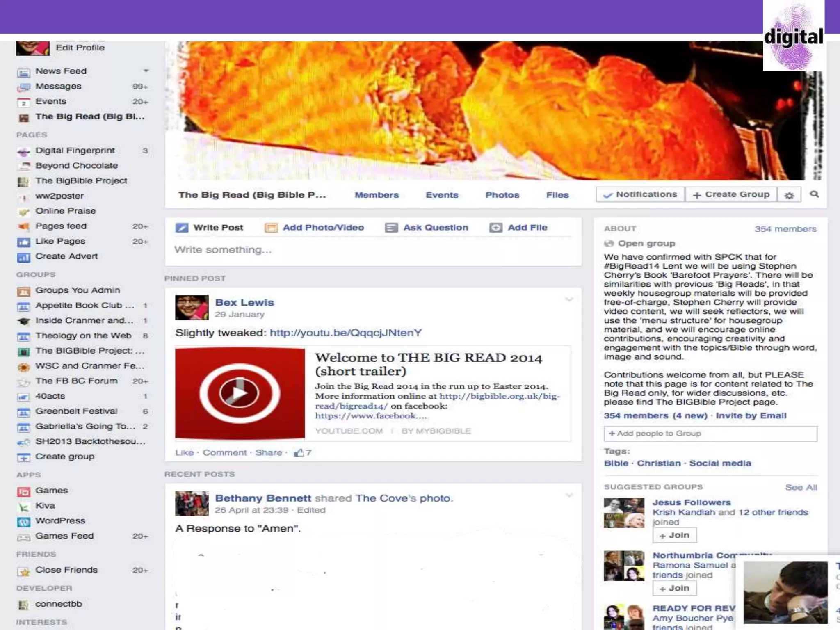Image resolution: width=840 pixels, height=630 pixels.
Task: Follow the youtu.be video link
Action: coord(345,333)
